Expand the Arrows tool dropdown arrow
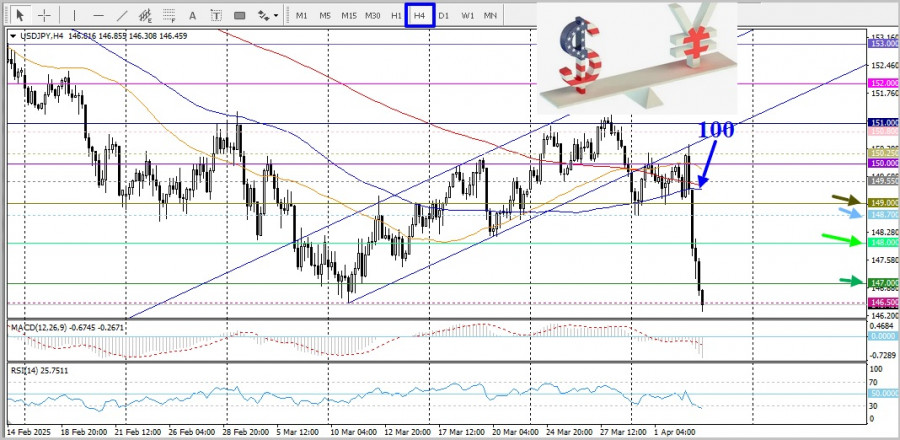The image size is (900, 440). click(x=277, y=15)
